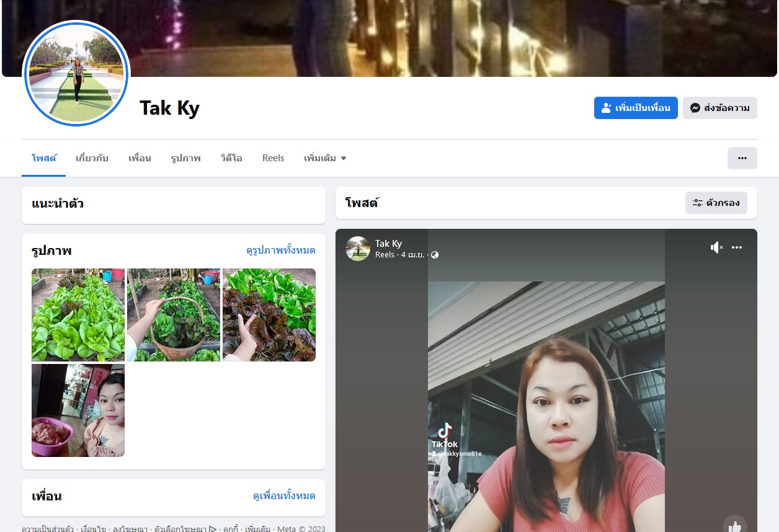Click the เพิ่มเติม footer link
779x532 pixels.
[x=258, y=529]
